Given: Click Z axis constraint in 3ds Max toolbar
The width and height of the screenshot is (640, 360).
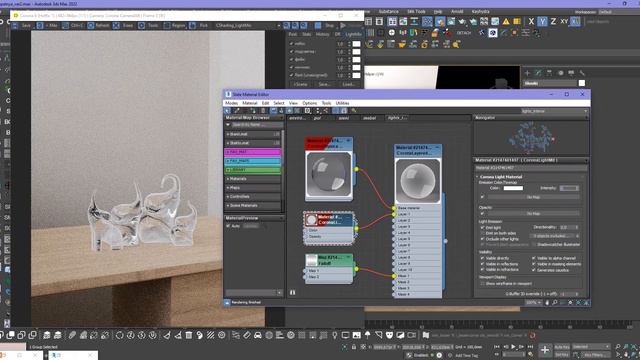Looking at the screenshot, I should pos(553,21).
